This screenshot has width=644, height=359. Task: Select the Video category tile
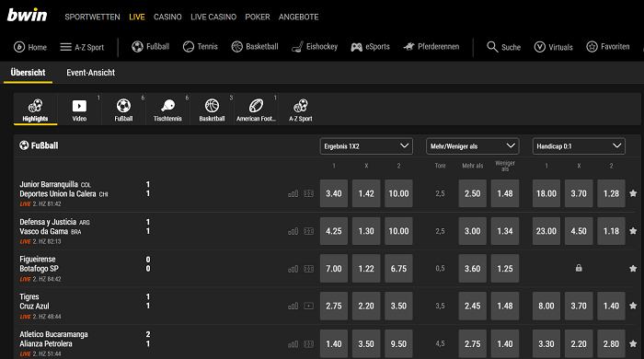coord(79,110)
